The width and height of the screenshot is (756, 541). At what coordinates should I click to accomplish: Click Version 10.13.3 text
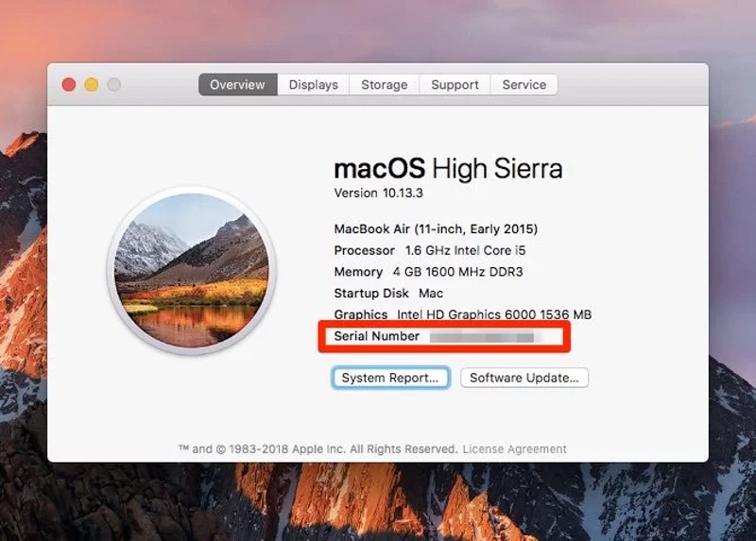point(379,194)
